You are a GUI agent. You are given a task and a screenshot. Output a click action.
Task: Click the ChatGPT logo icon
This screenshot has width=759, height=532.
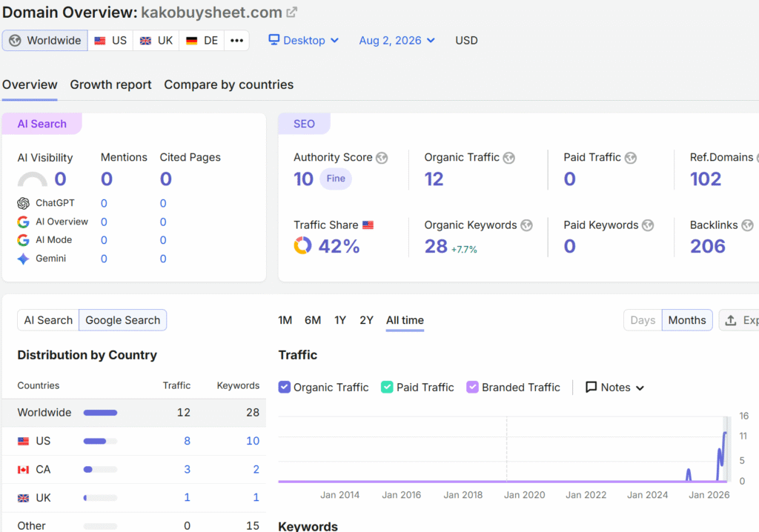[x=23, y=203]
